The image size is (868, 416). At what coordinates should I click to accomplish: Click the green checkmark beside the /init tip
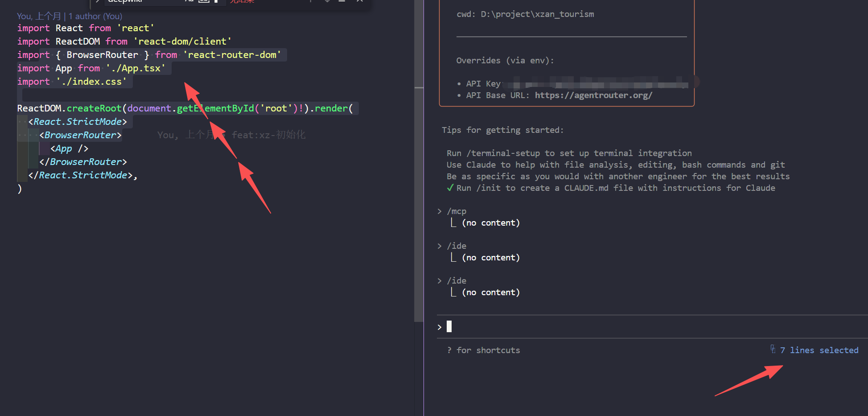click(x=450, y=187)
